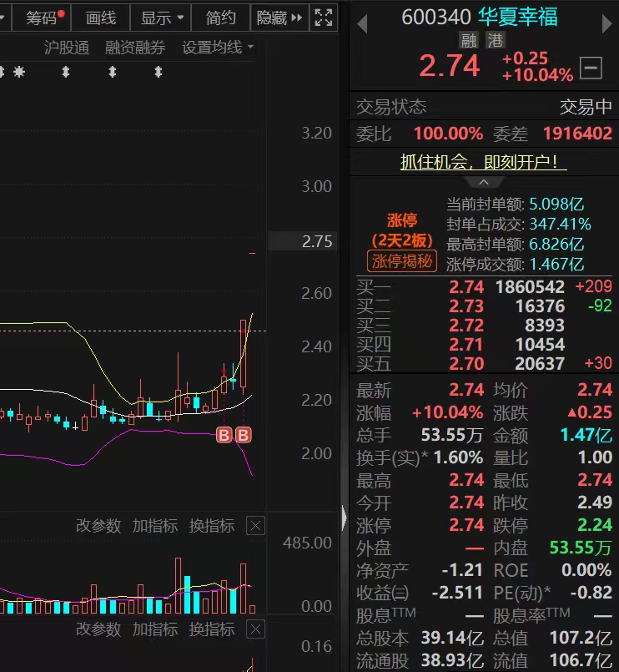The image size is (619, 672).
Task: Click the first B buy marker
Action: [224, 435]
